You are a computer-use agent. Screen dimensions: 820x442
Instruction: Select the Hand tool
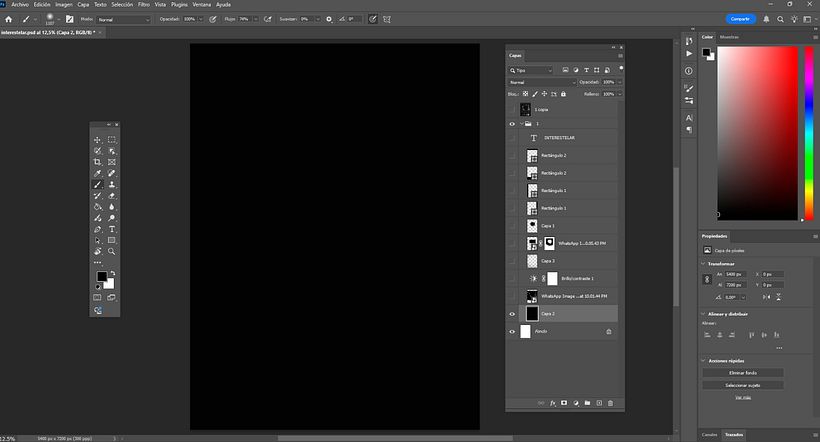pyautogui.click(x=97, y=252)
